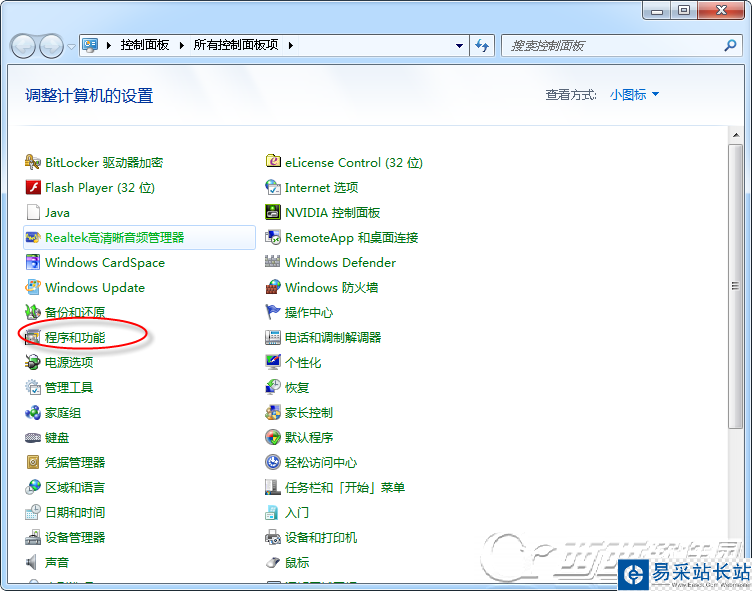Open 程序和功能 link

tap(75, 338)
